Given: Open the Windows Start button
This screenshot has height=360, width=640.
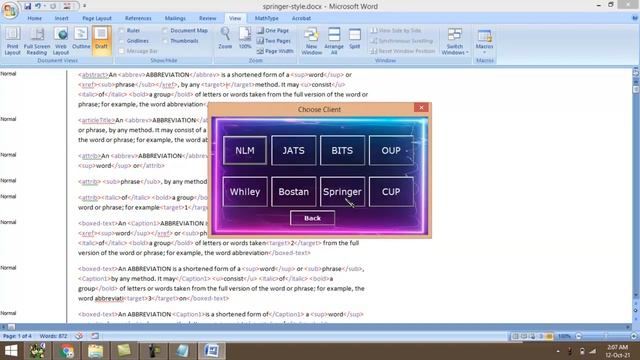Looking at the screenshot, I should [11, 351].
